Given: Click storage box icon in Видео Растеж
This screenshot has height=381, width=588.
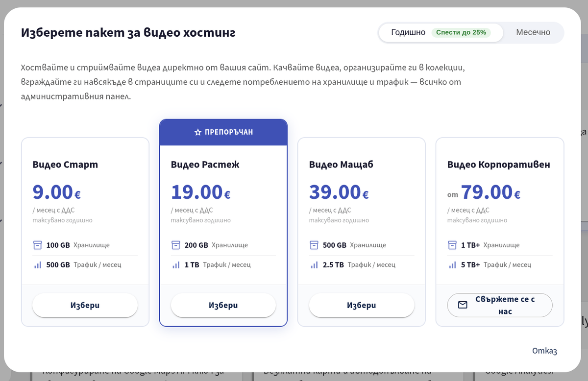Looking at the screenshot, I should click(176, 245).
